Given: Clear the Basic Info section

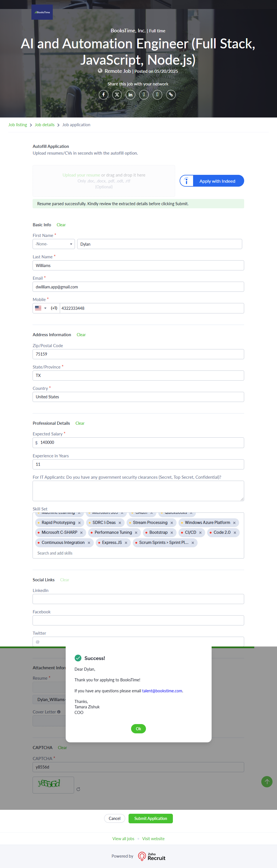Looking at the screenshot, I should tap(61, 225).
